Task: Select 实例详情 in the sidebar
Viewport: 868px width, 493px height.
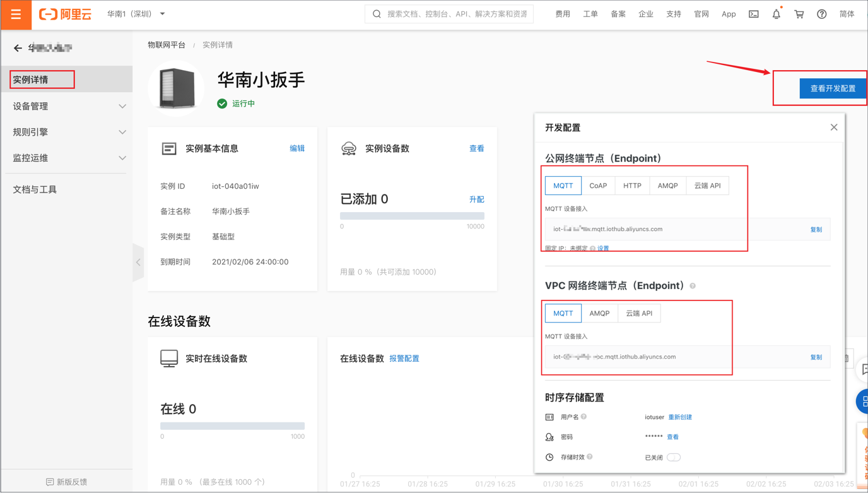Action: tap(66, 80)
